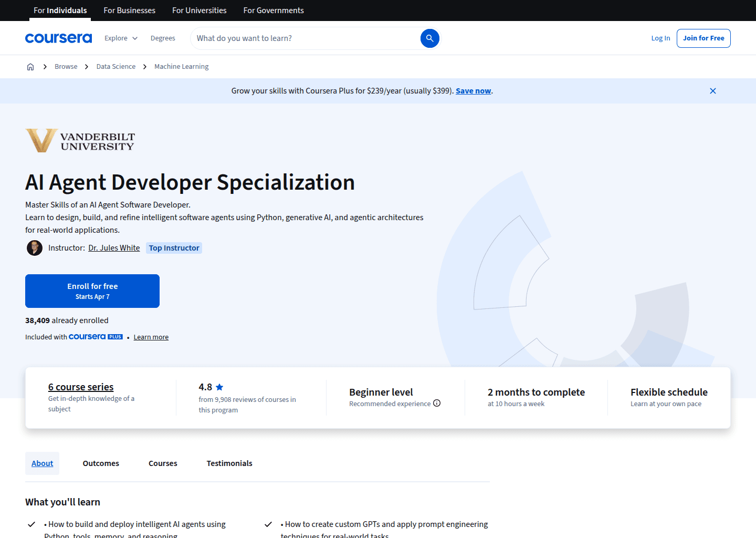
Task: View the Outcomes tab
Action: coord(100,463)
